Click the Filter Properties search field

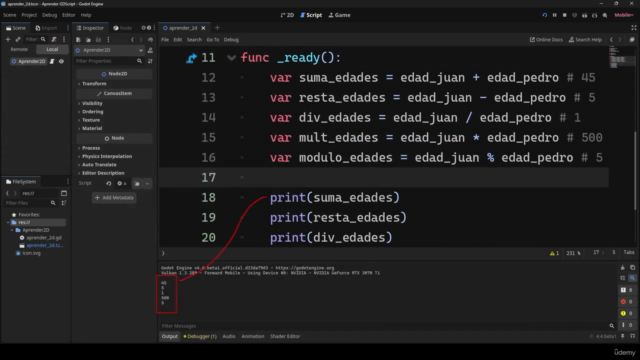point(109,61)
